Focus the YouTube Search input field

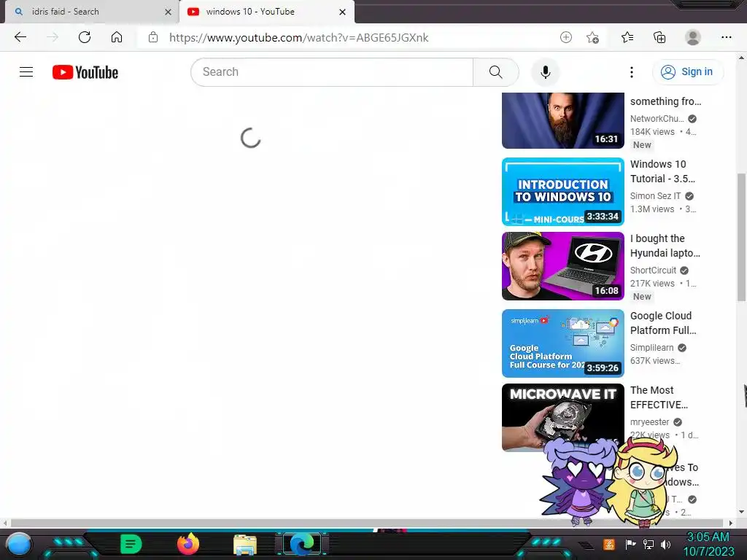pyautogui.click(x=332, y=72)
